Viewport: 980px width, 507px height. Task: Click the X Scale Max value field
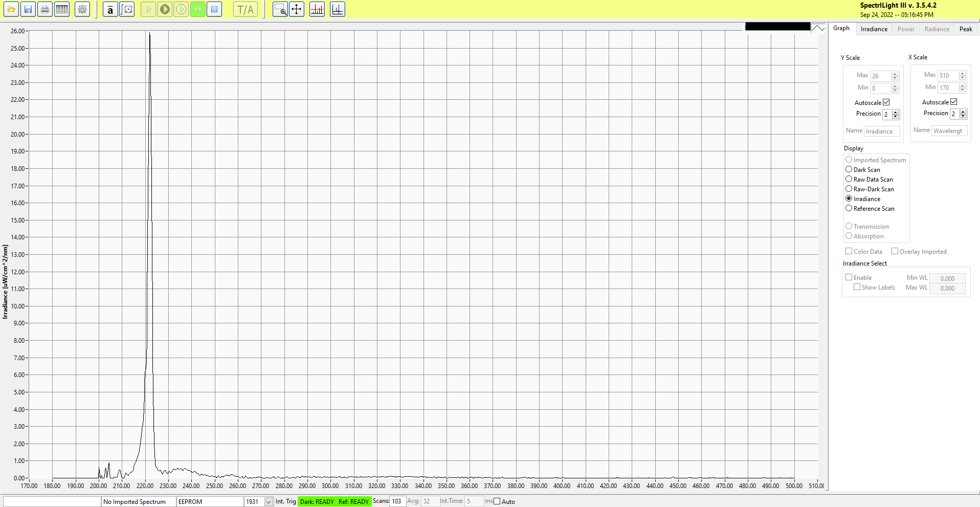click(948, 75)
